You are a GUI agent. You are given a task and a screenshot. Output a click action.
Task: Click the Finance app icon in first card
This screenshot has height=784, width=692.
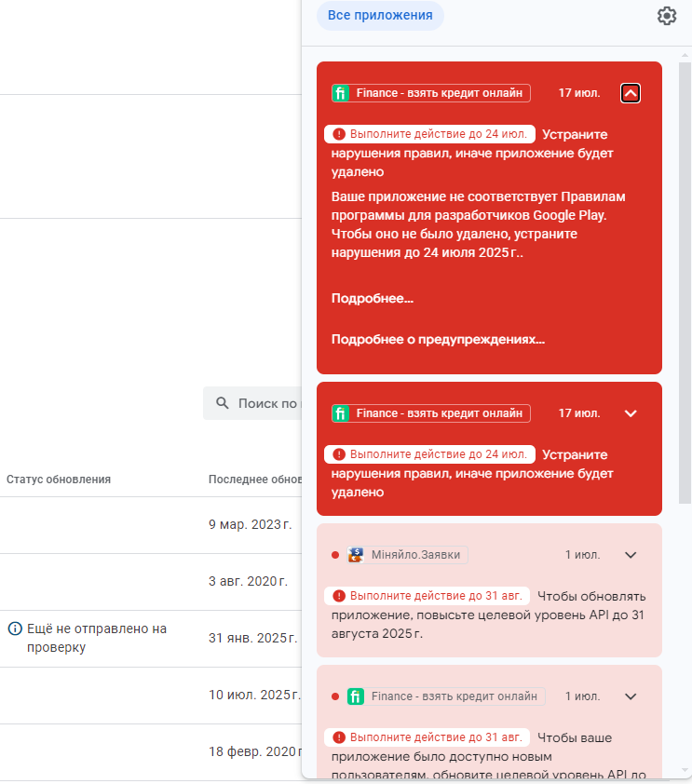pyautogui.click(x=341, y=93)
